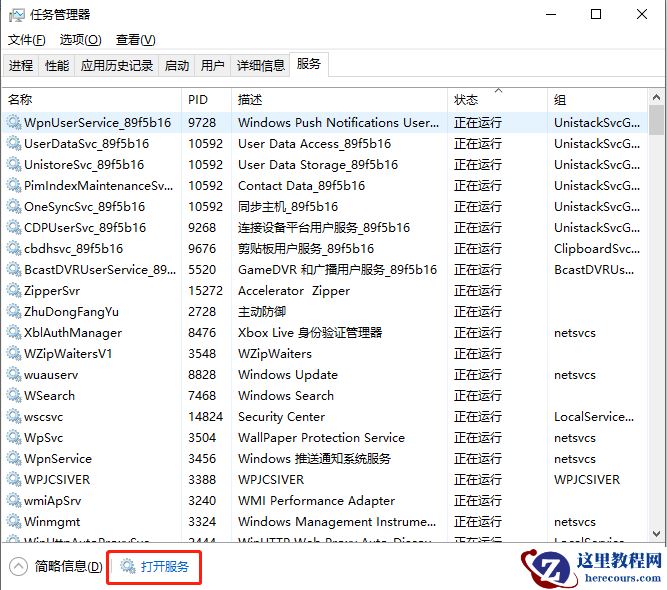Click WallPaper Protection Service description
The image size is (667, 590).
click(322, 438)
